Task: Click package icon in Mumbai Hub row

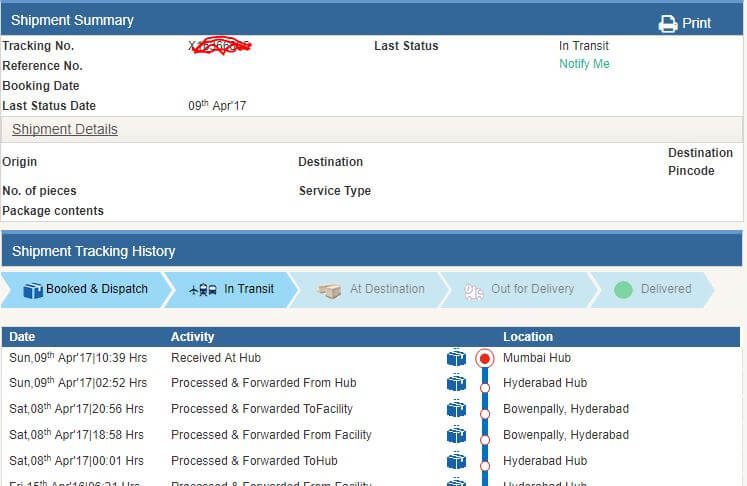Action: click(x=456, y=357)
